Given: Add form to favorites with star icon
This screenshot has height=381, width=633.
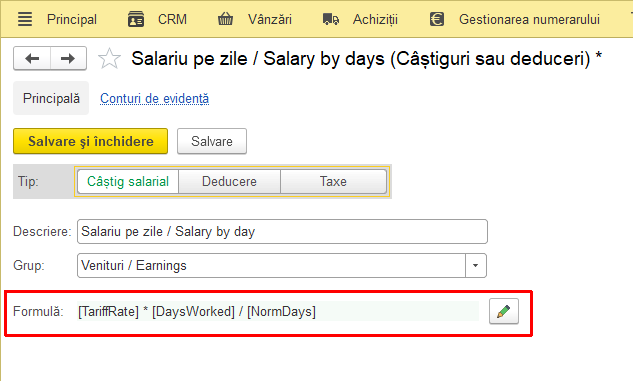Looking at the screenshot, I should coord(109,59).
